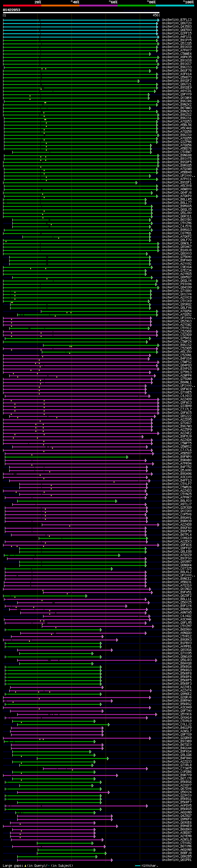Click the UniRef100_Q56V24 label
This screenshot has width=197, height=868.
tap(177, 792)
